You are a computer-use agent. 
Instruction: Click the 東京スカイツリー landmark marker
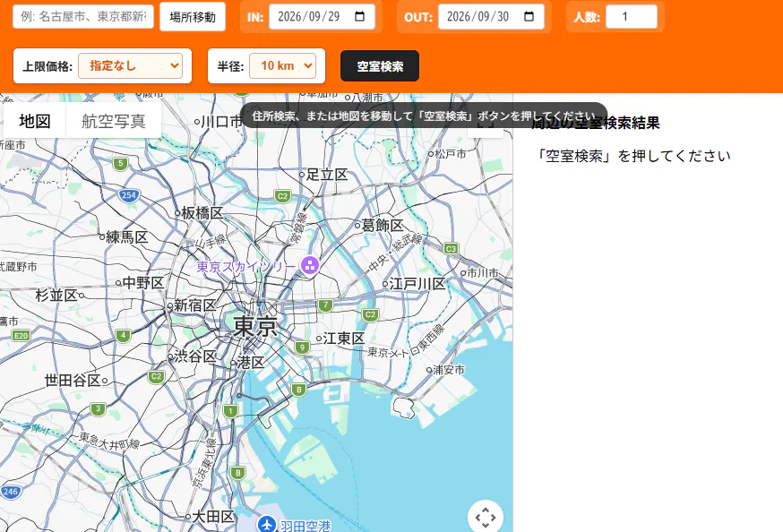pyautogui.click(x=310, y=265)
